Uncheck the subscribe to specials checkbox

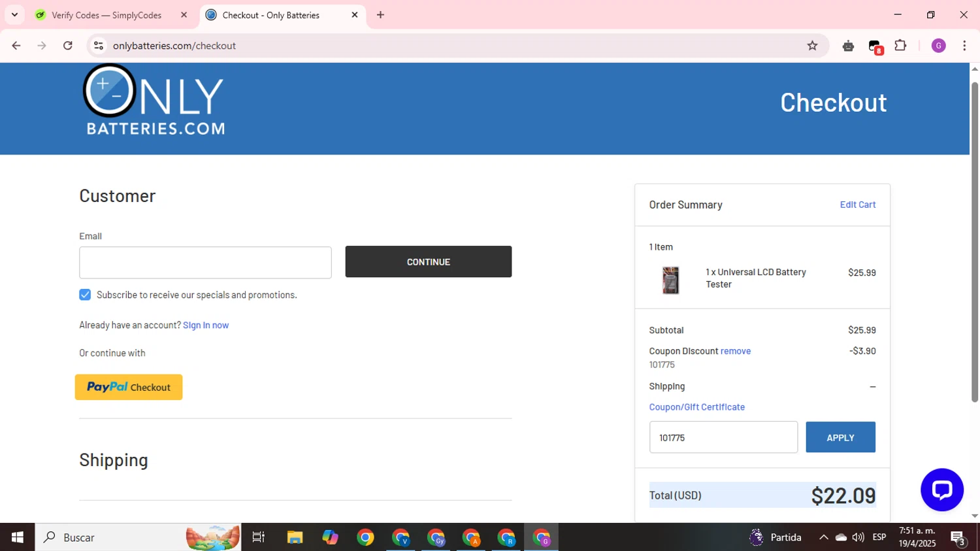pos(85,295)
